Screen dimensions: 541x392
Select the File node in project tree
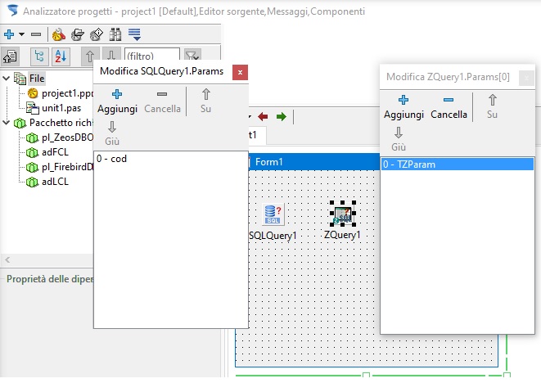click(x=37, y=79)
